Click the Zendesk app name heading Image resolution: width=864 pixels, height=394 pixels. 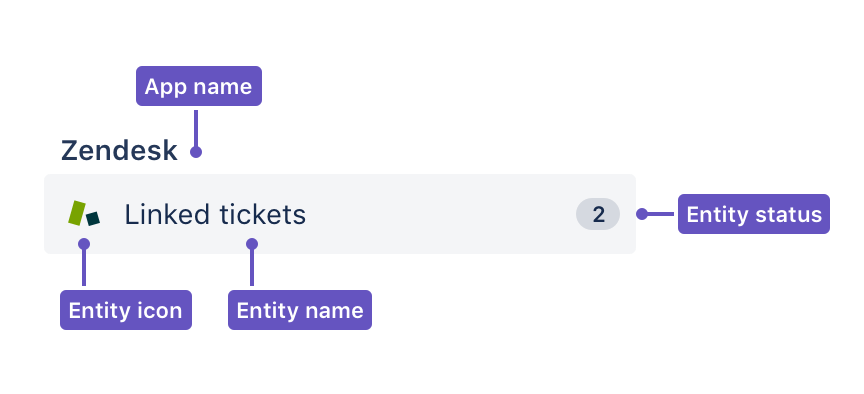point(119,151)
